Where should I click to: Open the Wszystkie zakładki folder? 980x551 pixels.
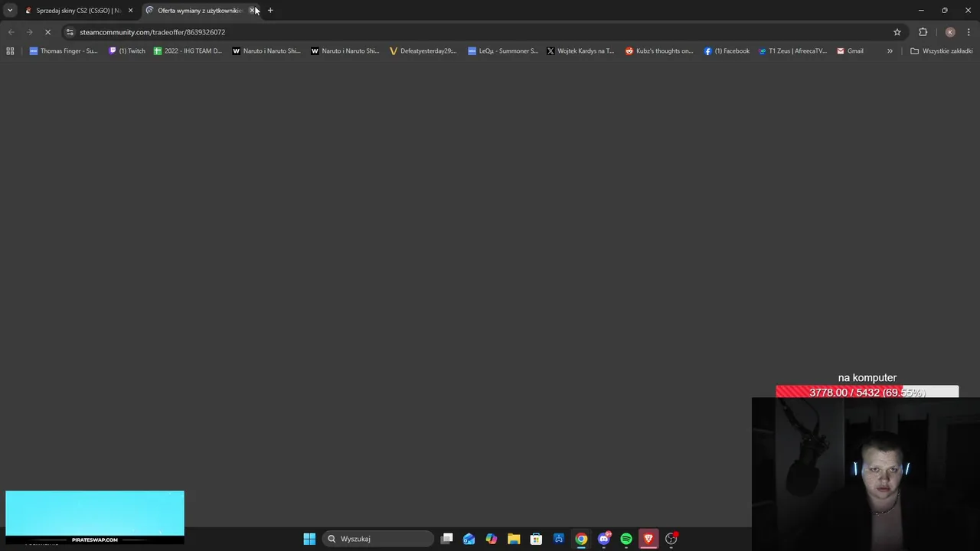[941, 51]
